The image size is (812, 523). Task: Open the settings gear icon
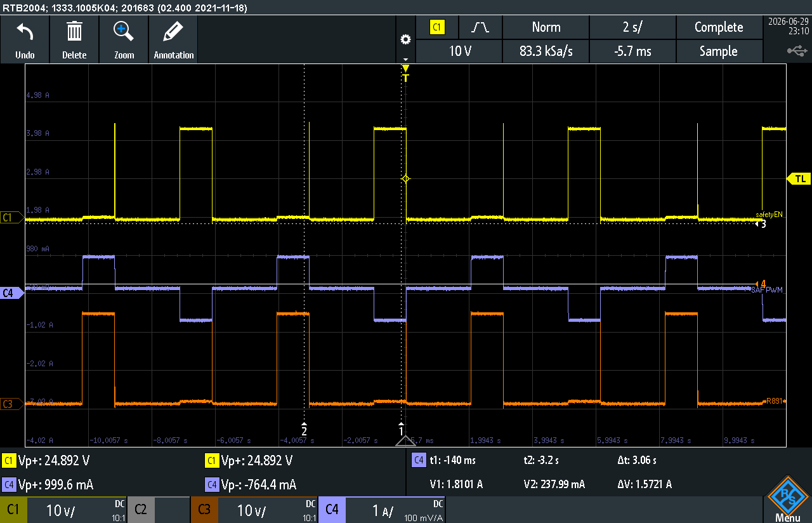[405, 39]
